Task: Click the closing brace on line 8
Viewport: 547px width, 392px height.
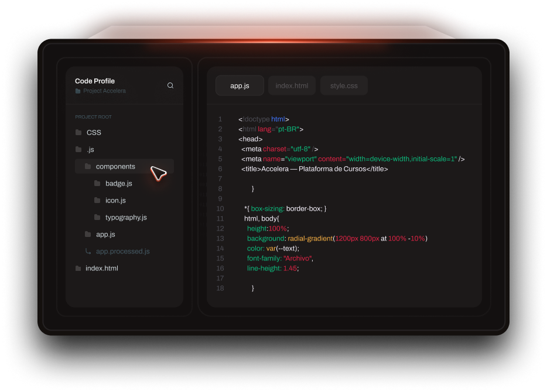Action: [253, 189]
